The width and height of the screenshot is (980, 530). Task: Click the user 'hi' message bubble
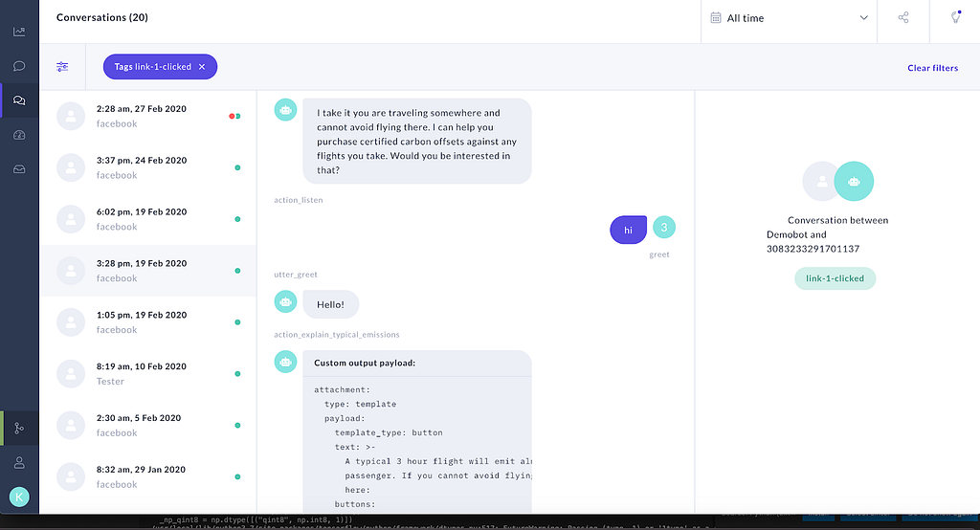tap(628, 230)
